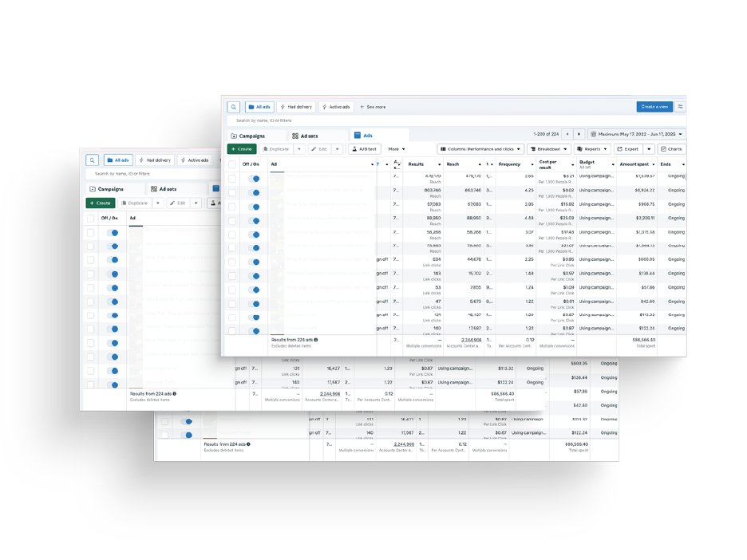Open the Charts panel
The width and height of the screenshot is (747, 560).
tap(671, 149)
